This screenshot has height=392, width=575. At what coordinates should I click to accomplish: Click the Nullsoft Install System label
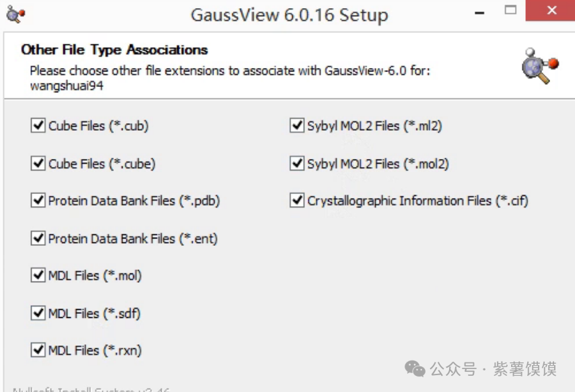(x=91, y=389)
